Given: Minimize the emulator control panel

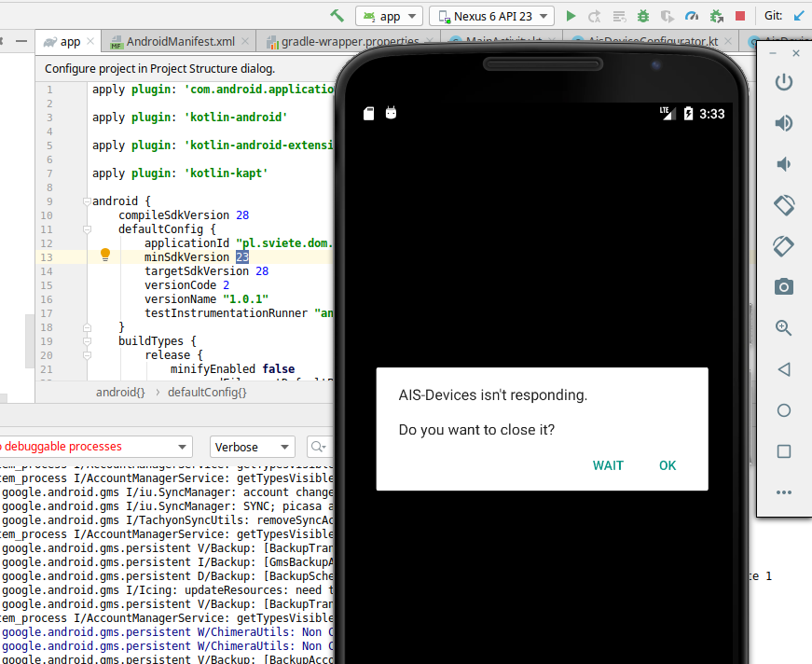Looking at the screenshot, I should (773, 53).
